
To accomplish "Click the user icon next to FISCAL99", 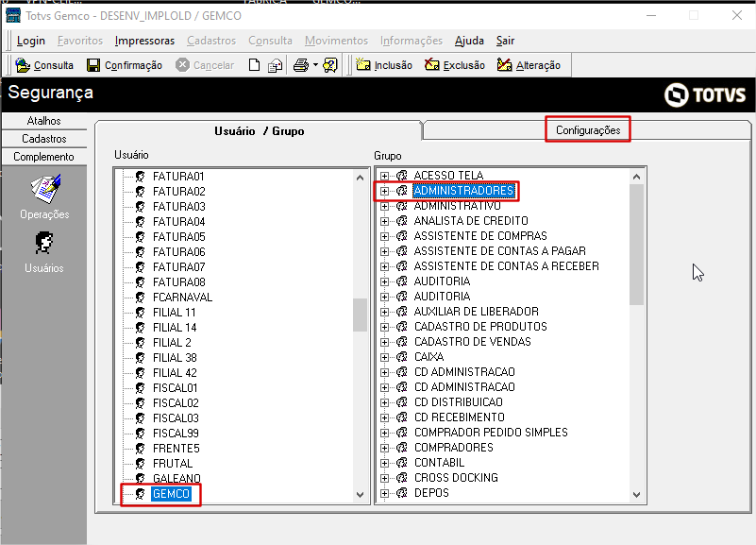I will coord(141,434).
